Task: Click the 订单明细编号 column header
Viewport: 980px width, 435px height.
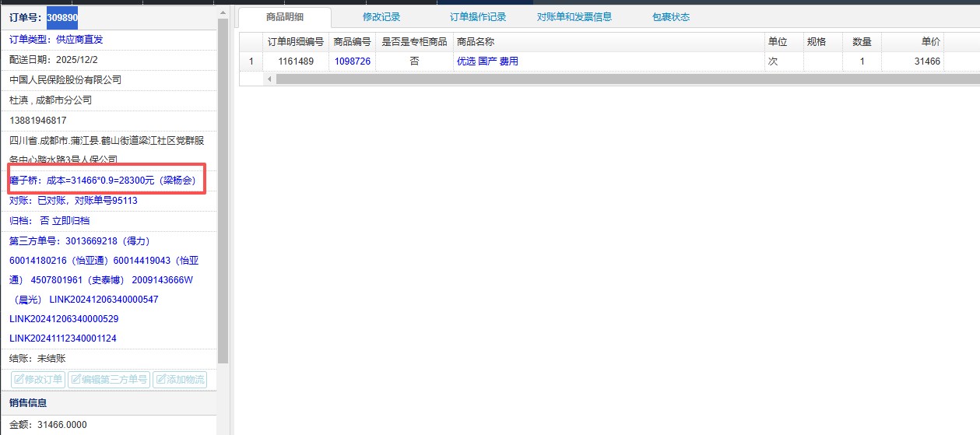Action: [x=295, y=42]
